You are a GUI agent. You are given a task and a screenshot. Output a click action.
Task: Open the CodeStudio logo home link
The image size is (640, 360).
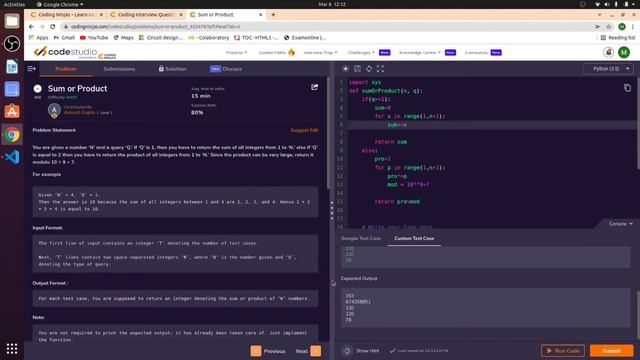(74, 52)
